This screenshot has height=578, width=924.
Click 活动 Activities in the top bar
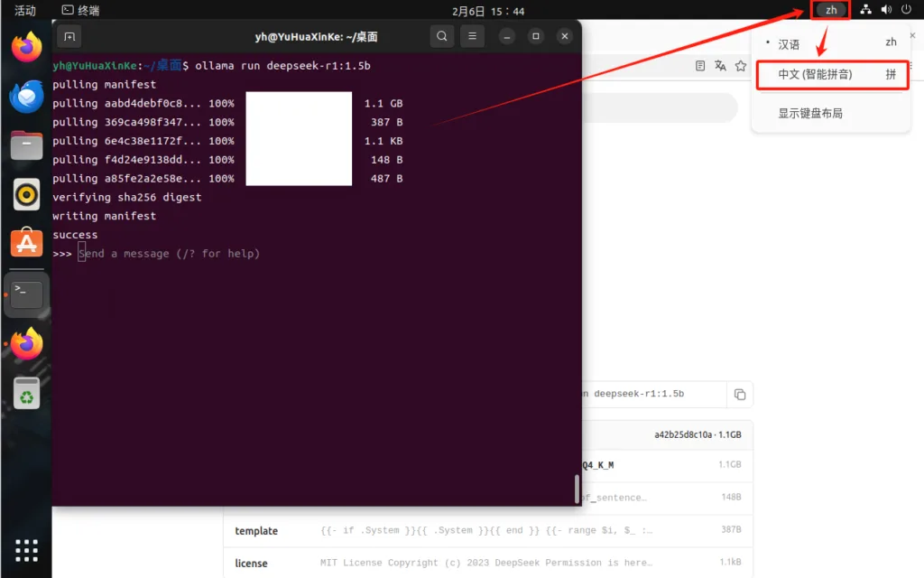point(24,10)
